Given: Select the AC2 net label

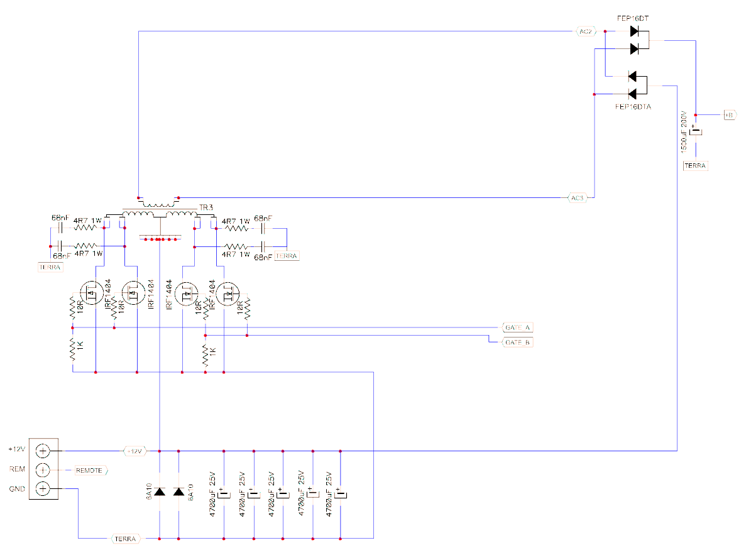Looking at the screenshot, I should [586, 31].
